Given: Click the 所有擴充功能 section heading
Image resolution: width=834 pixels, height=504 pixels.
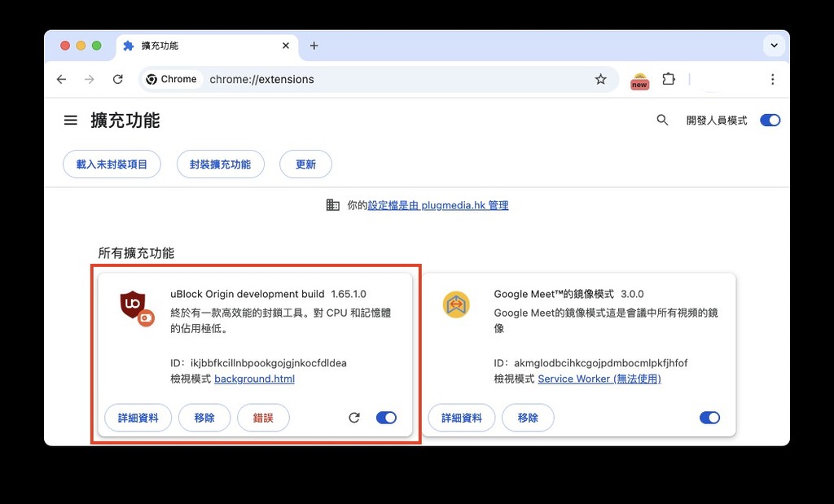Looking at the screenshot, I should tap(136, 253).
